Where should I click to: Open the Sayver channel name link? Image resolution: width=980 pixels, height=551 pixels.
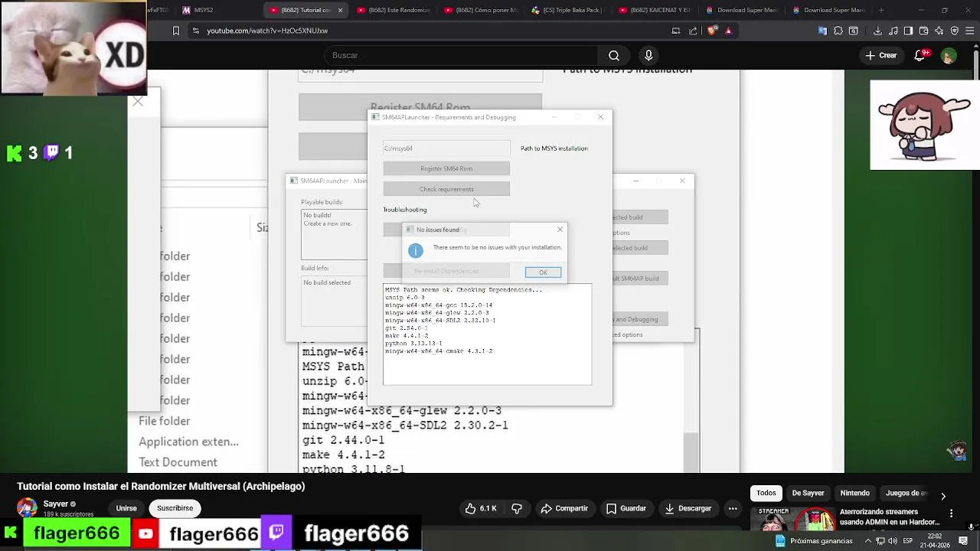[x=56, y=504]
